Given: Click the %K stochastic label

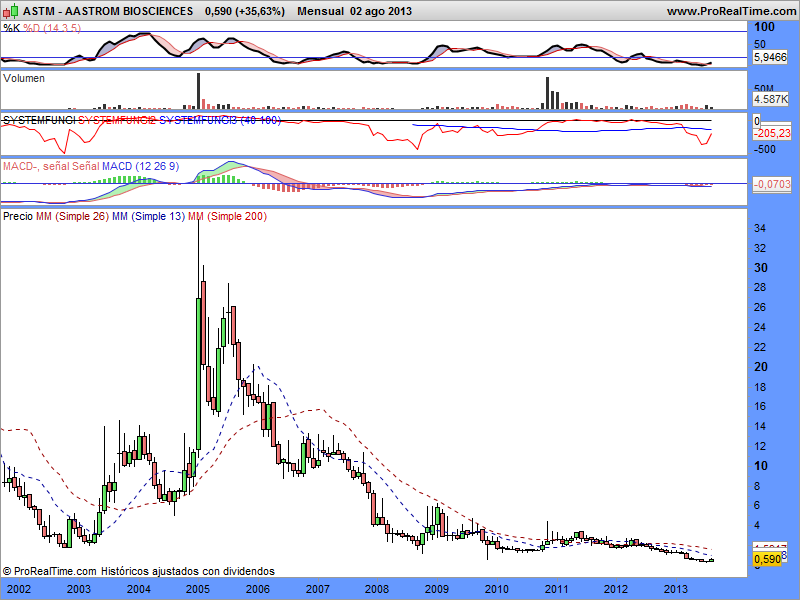Looking at the screenshot, I should pyautogui.click(x=12, y=28).
